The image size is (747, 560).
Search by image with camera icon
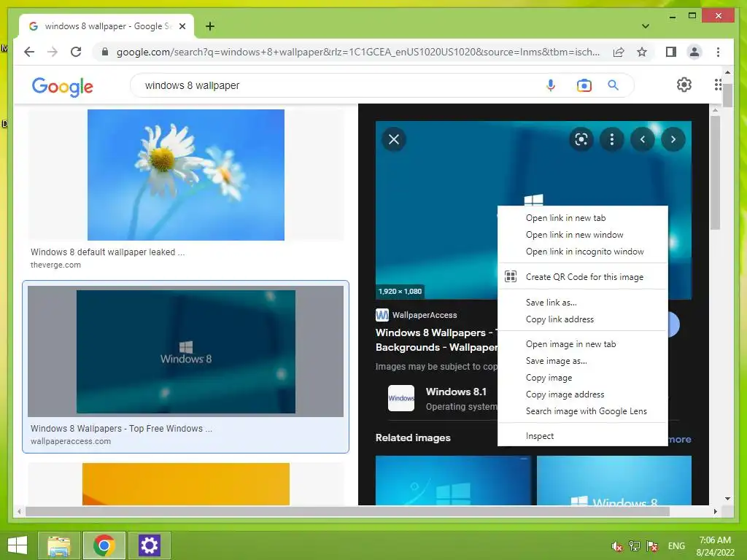(584, 85)
